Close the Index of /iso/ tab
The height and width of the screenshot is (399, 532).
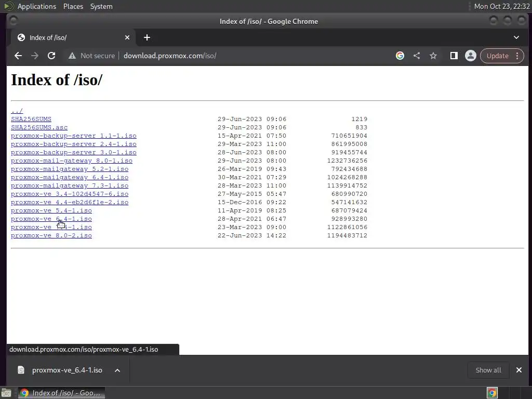127,37
